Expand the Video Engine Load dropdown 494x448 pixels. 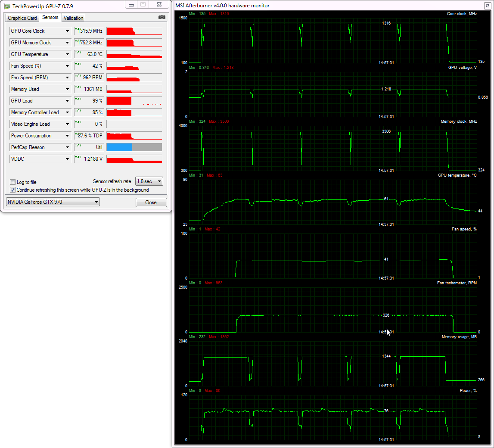tap(67, 124)
